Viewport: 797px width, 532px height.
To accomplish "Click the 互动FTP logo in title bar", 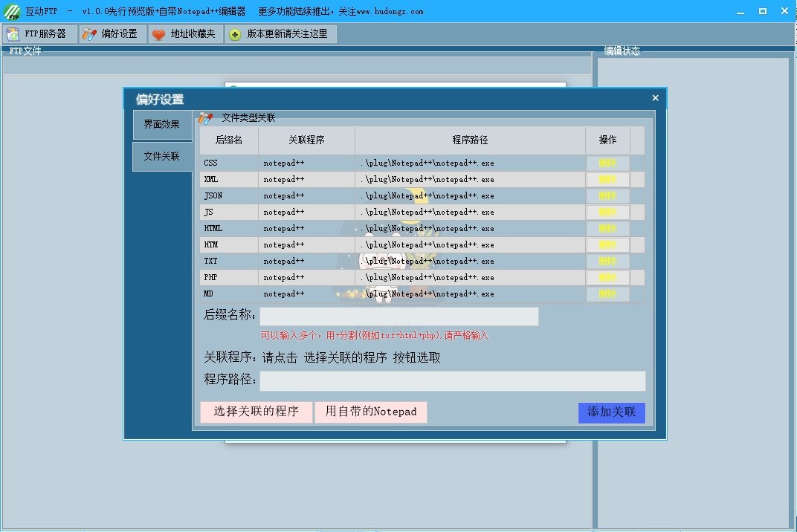I will tap(13, 11).
